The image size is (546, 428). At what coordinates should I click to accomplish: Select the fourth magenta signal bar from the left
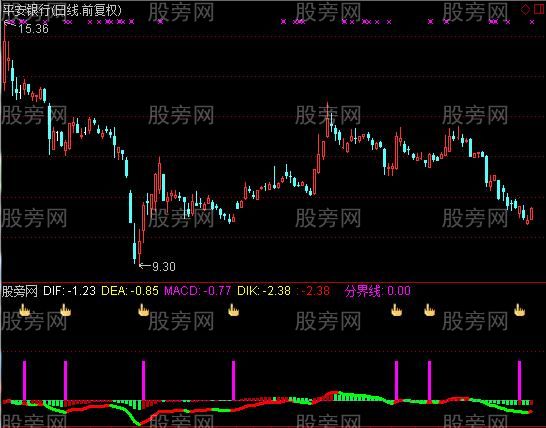point(234,381)
